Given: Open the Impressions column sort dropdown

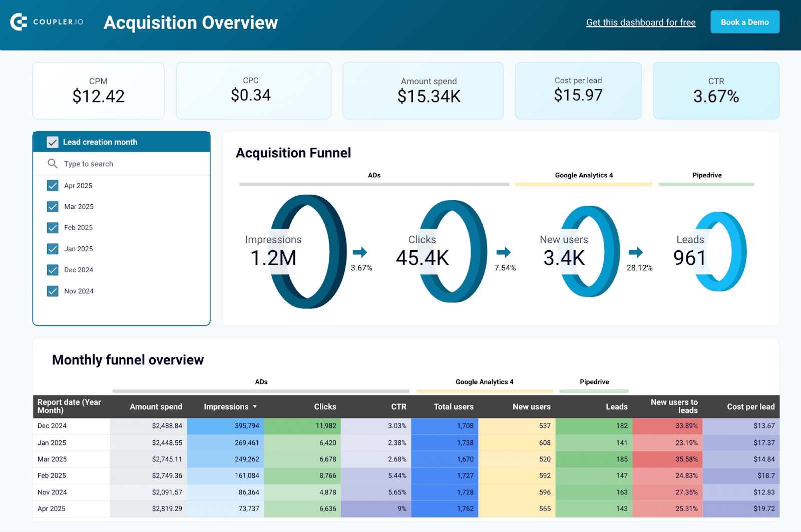Looking at the screenshot, I should pos(256,406).
